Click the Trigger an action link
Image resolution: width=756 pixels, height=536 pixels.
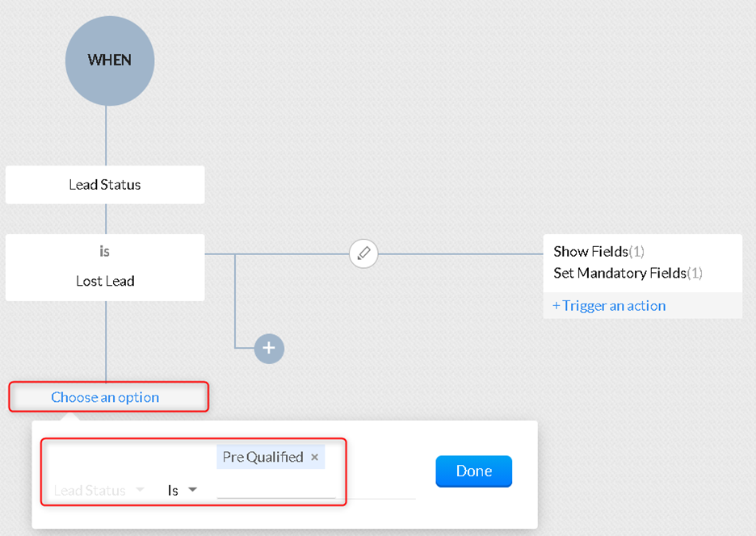click(609, 305)
